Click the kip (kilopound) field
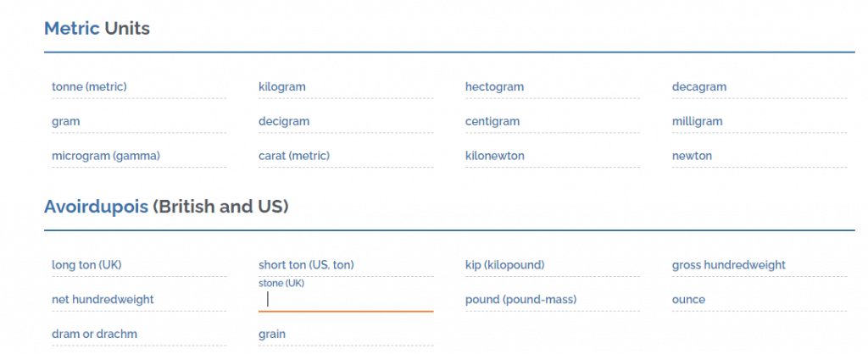Viewport: 868px width, 354px height. [x=552, y=266]
